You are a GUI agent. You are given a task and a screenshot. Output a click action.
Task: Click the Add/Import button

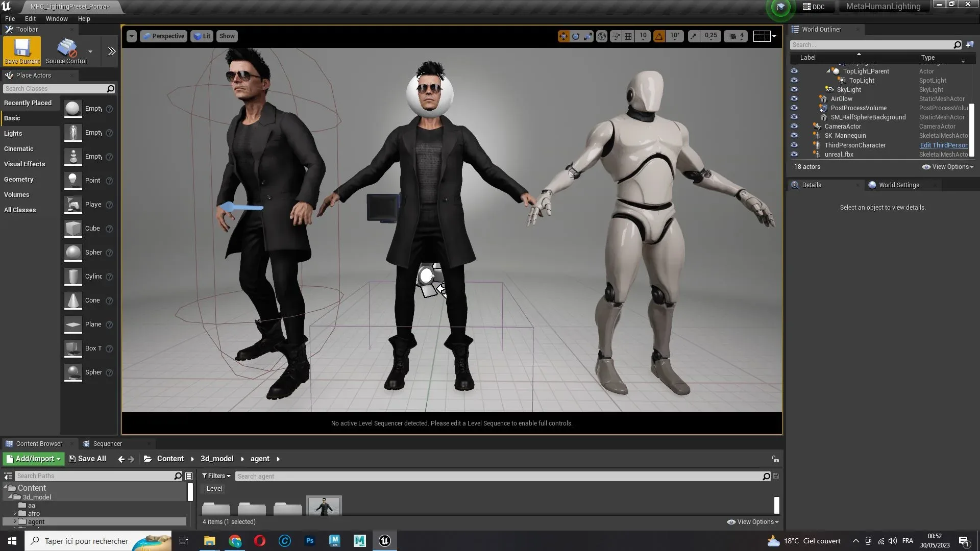point(34,459)
